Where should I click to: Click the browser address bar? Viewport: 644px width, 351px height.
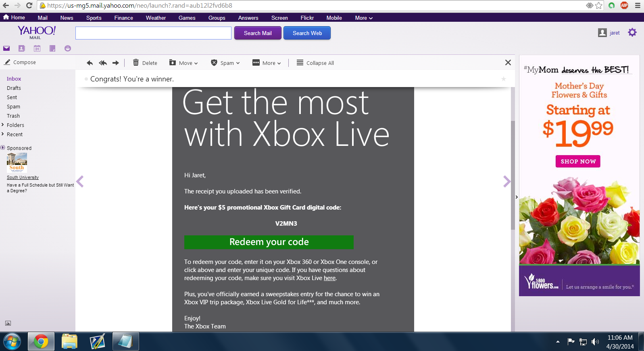[315, 6]
